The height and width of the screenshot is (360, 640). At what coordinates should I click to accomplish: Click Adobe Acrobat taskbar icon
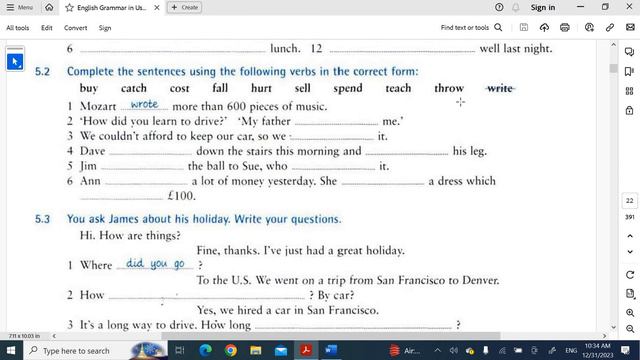click(306, 350)
